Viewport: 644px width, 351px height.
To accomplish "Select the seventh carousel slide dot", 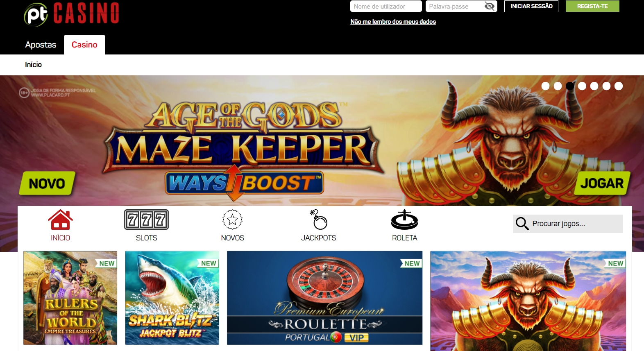I will (619, 86).
